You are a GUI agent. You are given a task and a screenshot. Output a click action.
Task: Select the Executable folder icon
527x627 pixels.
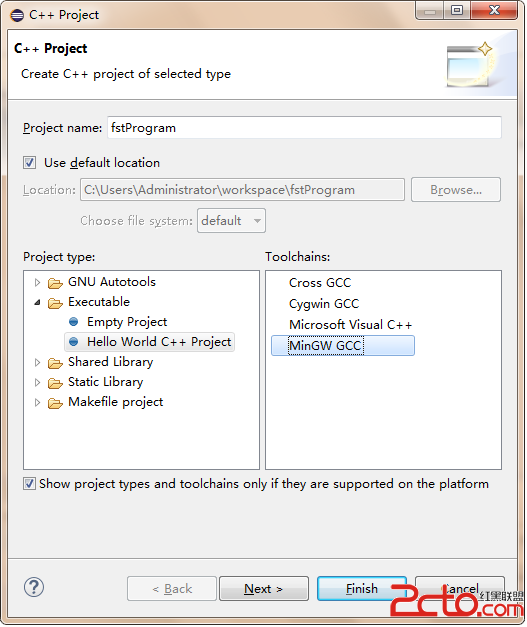point(55,303)
